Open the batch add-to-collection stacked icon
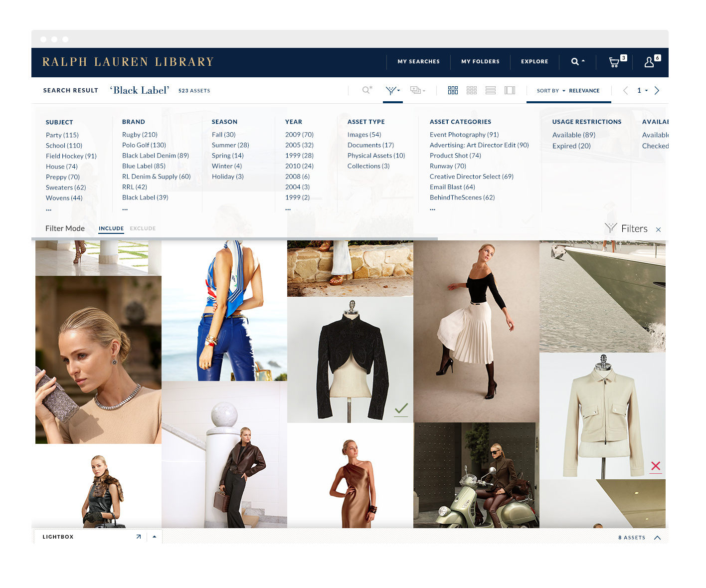The image size is (706, 588). click(417, 90)
